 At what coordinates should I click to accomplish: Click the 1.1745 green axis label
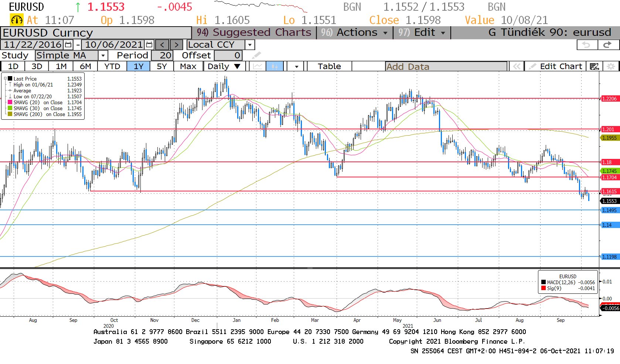click(609, 171)
